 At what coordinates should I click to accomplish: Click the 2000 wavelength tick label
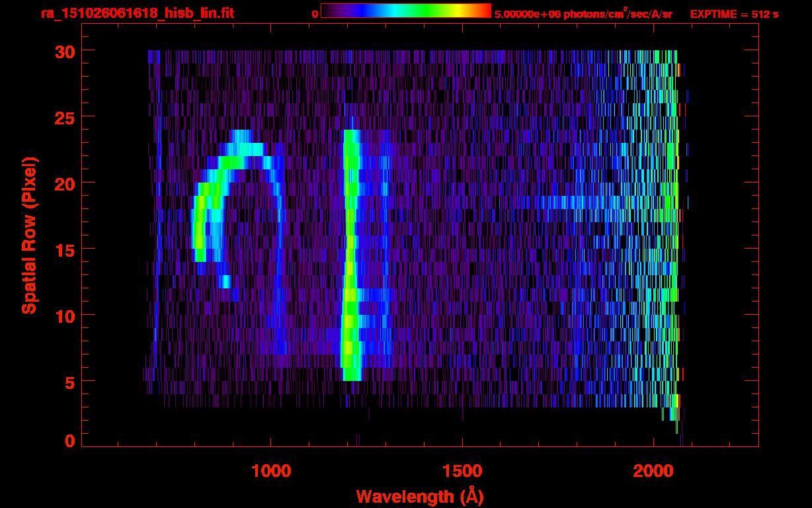(653, 471)
